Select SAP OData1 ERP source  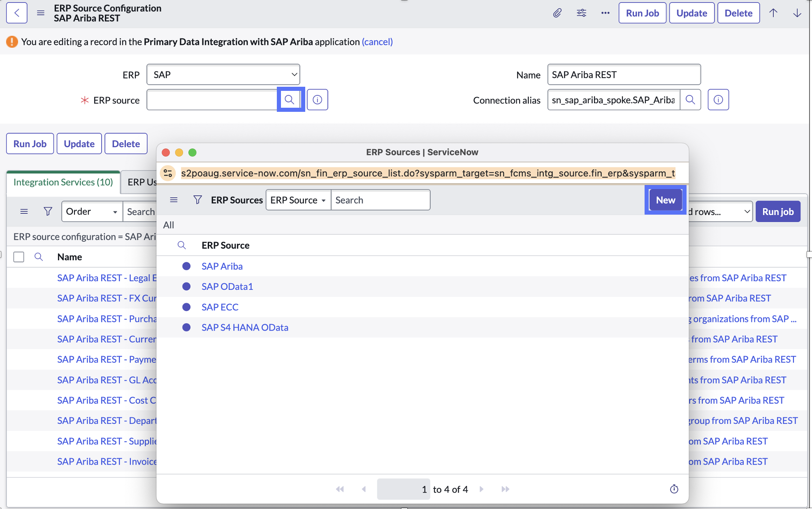pos(227,287)
